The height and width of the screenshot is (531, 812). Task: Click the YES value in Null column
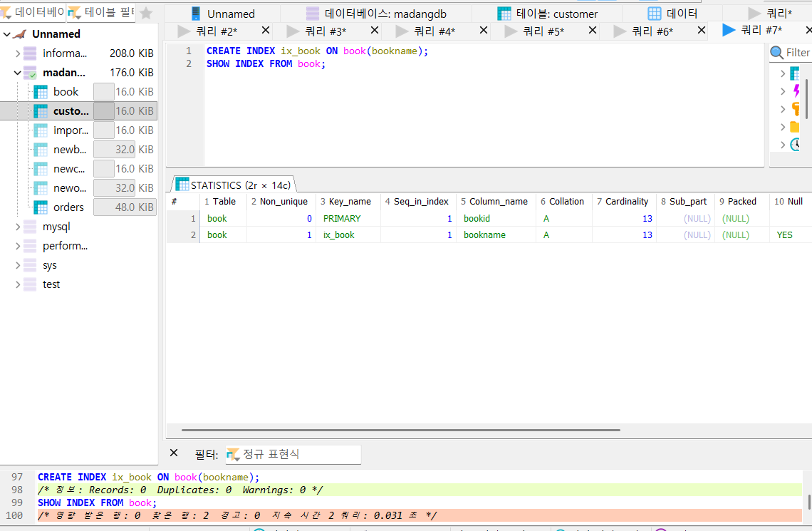784,234
